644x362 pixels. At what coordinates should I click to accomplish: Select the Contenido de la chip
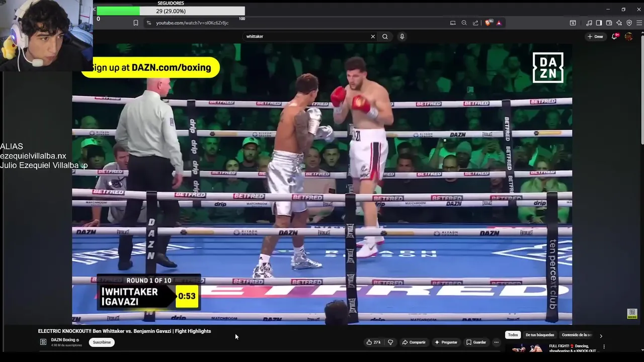[577, 335]
